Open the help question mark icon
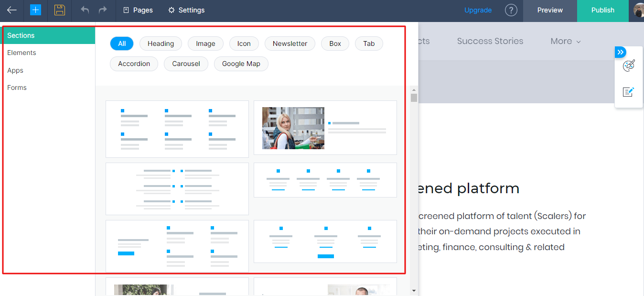Viewport: 644px width, 296px height. [x=511, y=10]
